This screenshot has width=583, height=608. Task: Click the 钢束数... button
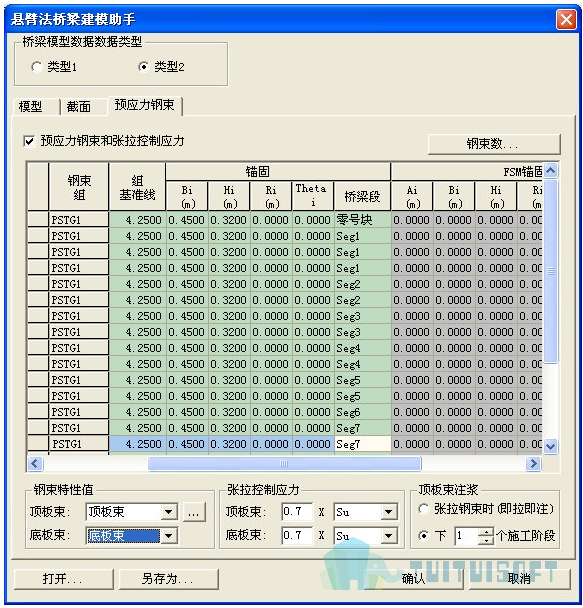[x=494, y=144]
